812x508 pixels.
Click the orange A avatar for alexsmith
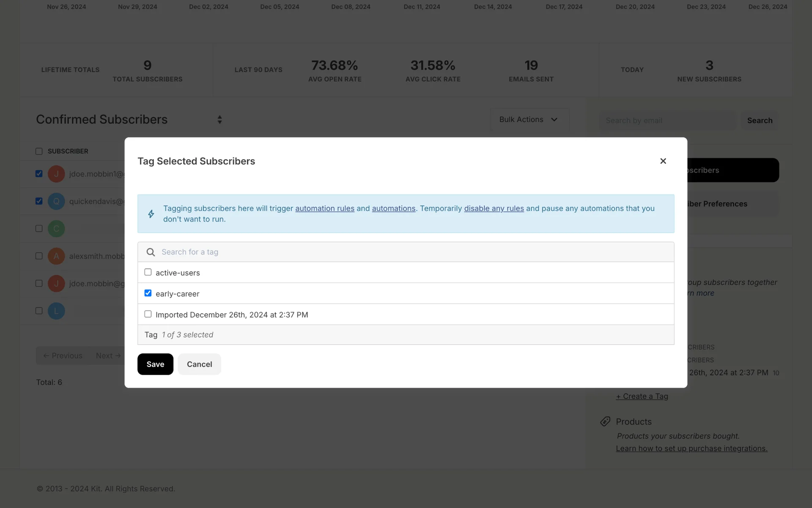pyautogui.click(x=56, y=256)
